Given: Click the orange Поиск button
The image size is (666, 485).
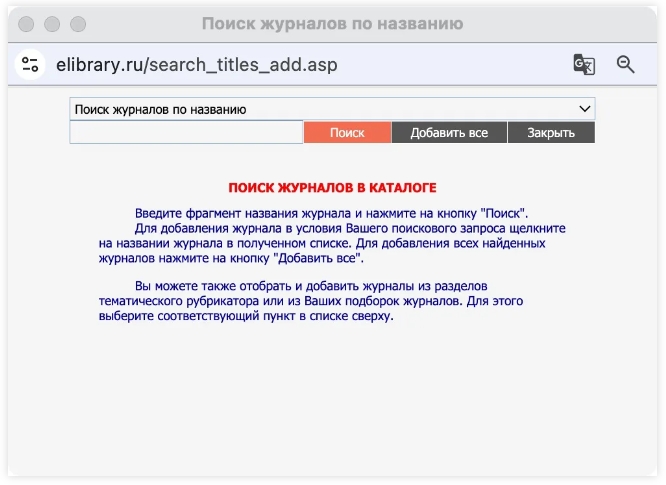Looking at the screenshot, I should pyautogui.click(x=347, y=133).
